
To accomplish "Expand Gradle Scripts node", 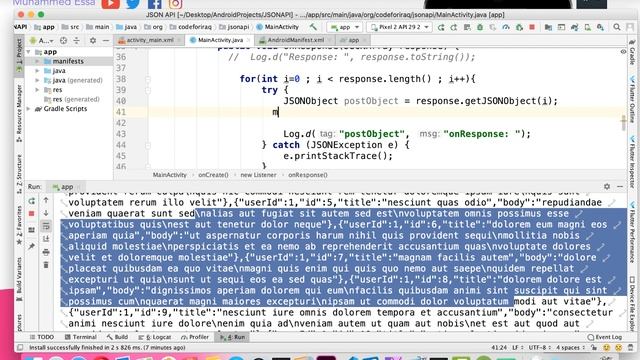I will pos(29,109).
